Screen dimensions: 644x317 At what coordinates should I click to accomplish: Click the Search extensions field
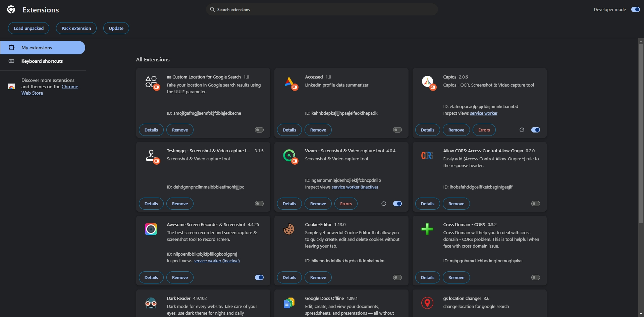[x=322, y=9]
